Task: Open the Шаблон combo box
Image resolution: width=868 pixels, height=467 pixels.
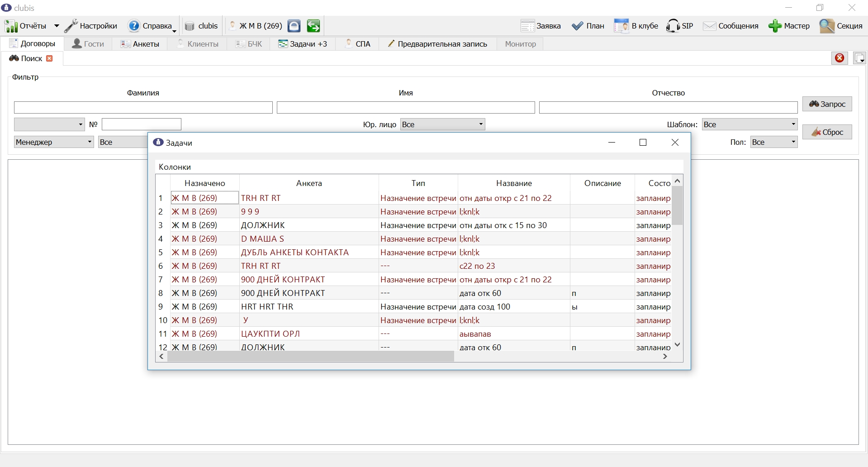Action: click(749, 124)
